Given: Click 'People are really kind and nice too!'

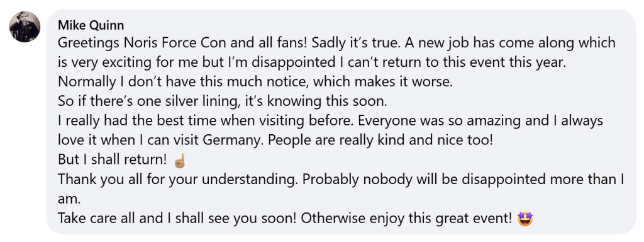Looking at the screenshot, I should (380, 141).
